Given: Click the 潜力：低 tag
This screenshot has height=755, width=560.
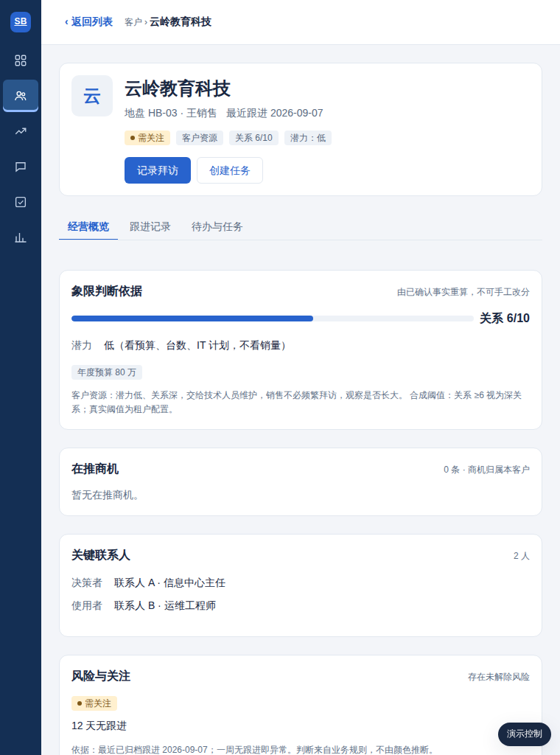Looking at the screenshot, I should [x=308, y=138].
